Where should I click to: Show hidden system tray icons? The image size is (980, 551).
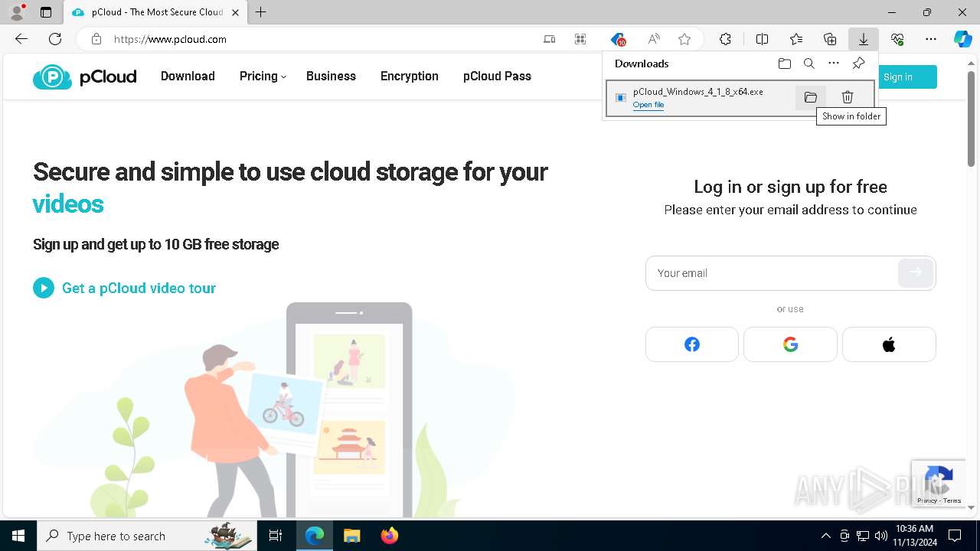click(x=825, y=536)
